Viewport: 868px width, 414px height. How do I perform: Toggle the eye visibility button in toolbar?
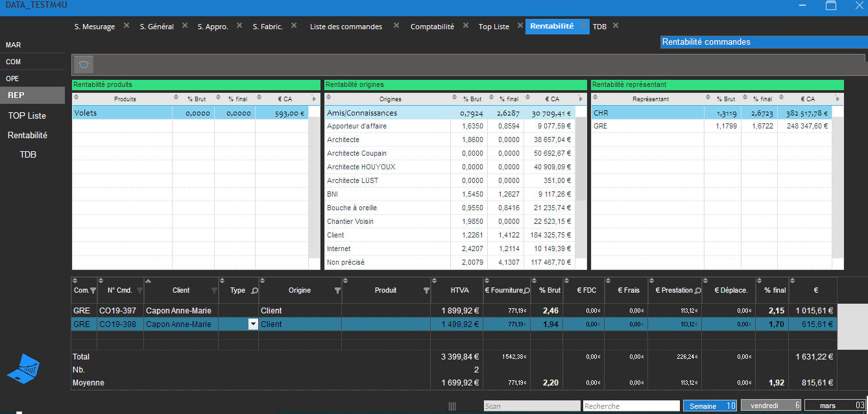click(84, 64)
